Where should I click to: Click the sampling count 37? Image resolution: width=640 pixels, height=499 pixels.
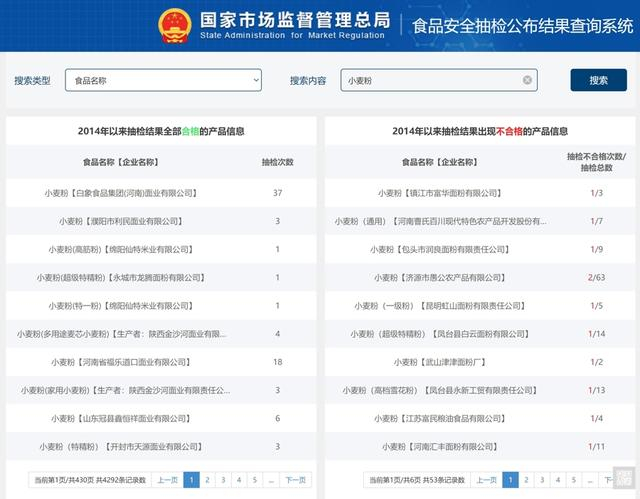click(278, 193)
